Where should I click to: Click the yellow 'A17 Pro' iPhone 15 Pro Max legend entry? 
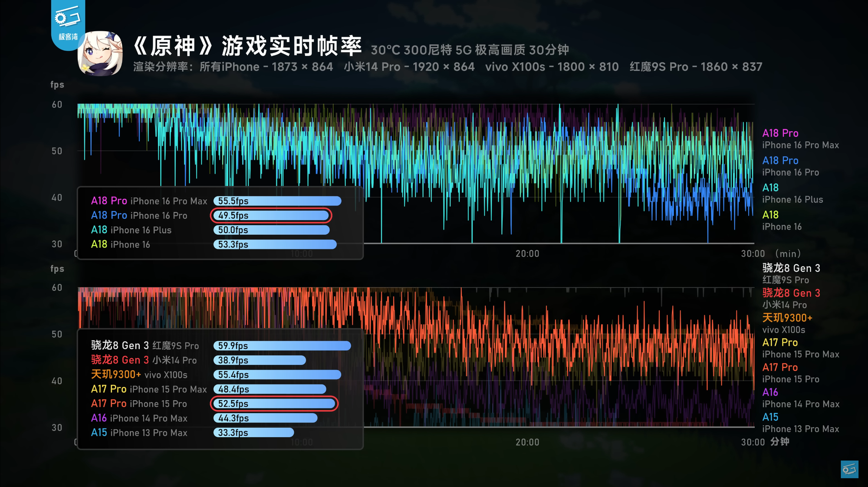point(801,348)
